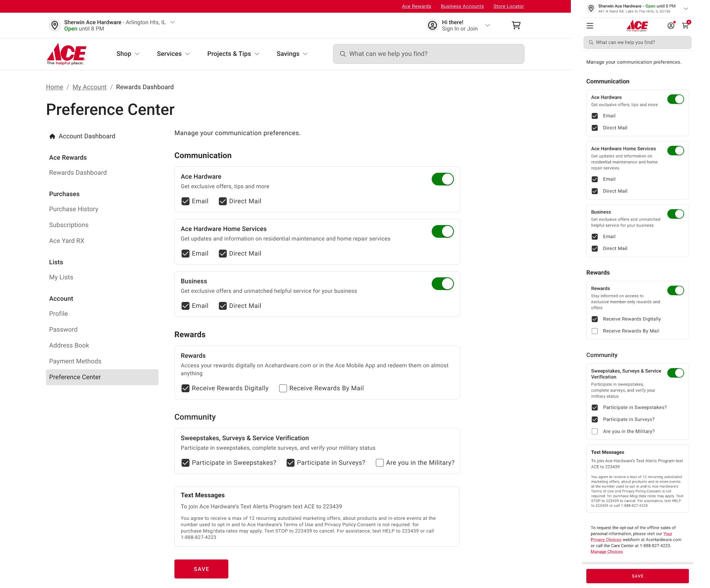Enable Receive Rewards By Mail

tap(283, 388)
